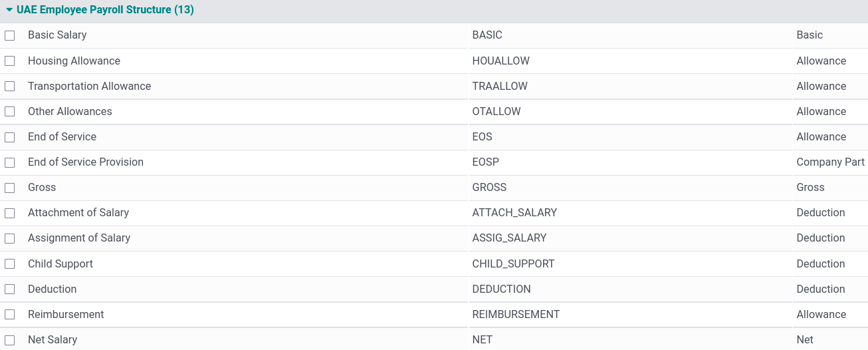This screenshot has height=350, width=868.
Task: Select the CHILD_SUPPORT code cell
Action: (513, 264)
